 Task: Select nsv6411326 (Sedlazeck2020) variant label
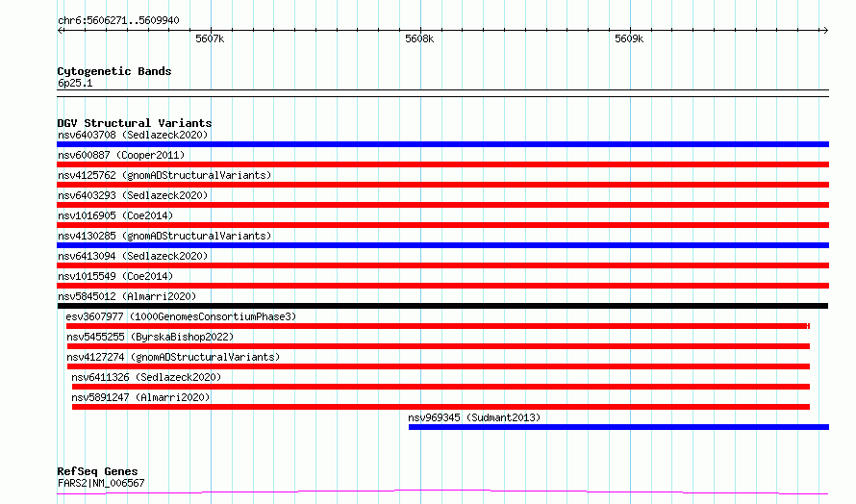pyautogui.click(x=146, y=377)
